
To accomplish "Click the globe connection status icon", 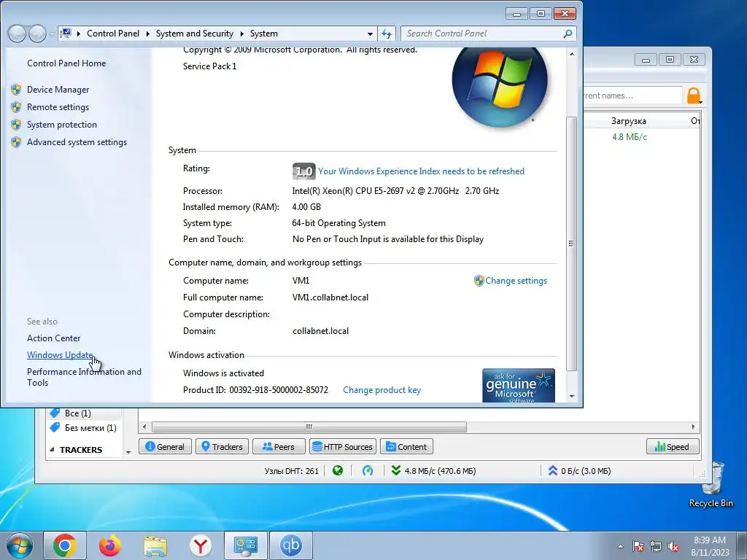I will 338,471.
